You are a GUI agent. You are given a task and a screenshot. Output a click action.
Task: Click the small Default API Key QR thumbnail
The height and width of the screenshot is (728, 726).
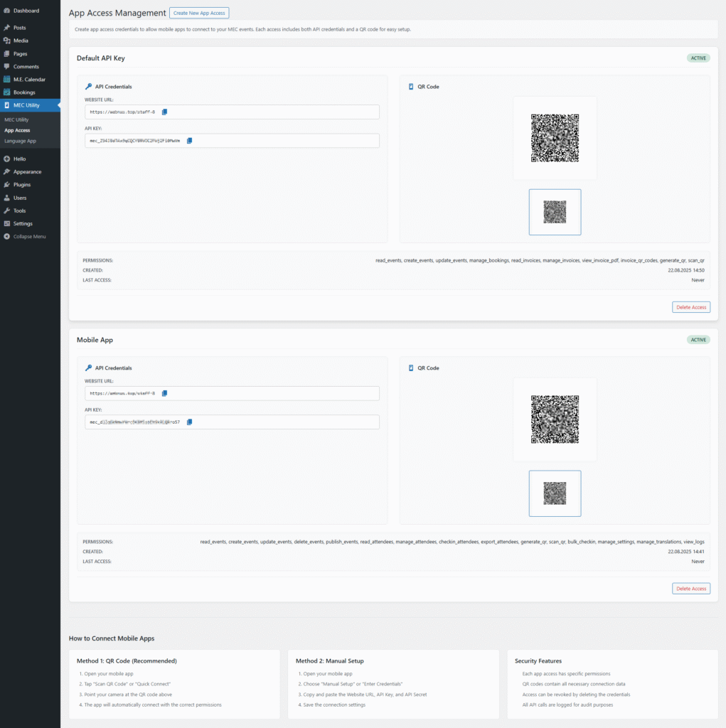pos(555,212)
